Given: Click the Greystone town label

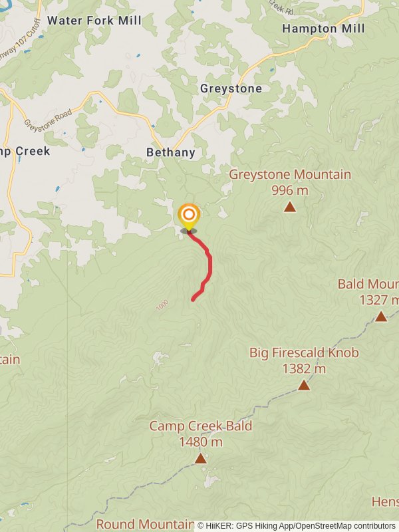Looking at the screenshot, I should [x=231, y=88].
